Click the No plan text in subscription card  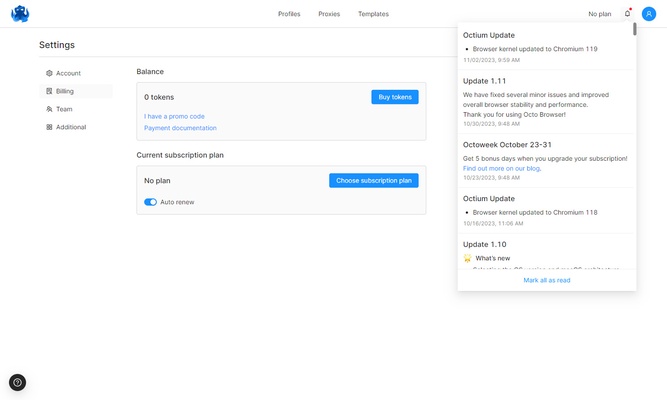pyautogui.click(x=157, y=180)
